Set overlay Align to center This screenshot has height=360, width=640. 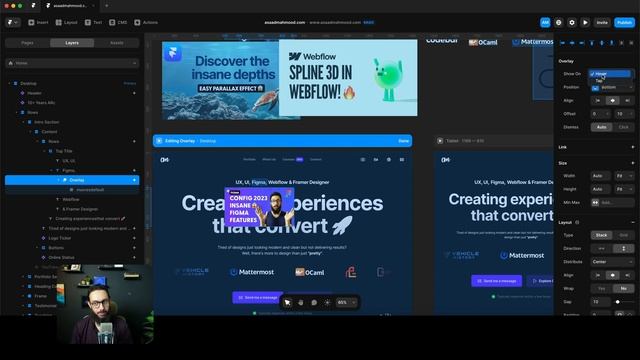613,100
